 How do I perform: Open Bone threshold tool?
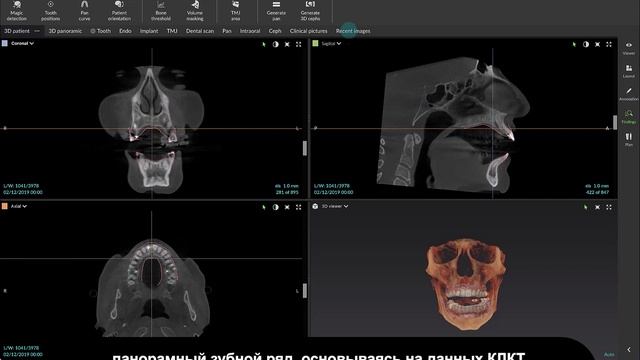pyautogui.click(x=161, y=11)
